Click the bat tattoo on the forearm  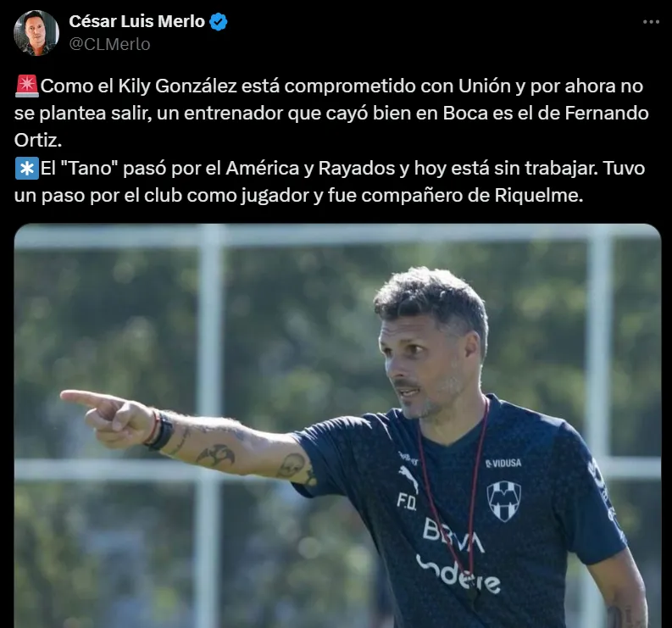coord(215,456)
